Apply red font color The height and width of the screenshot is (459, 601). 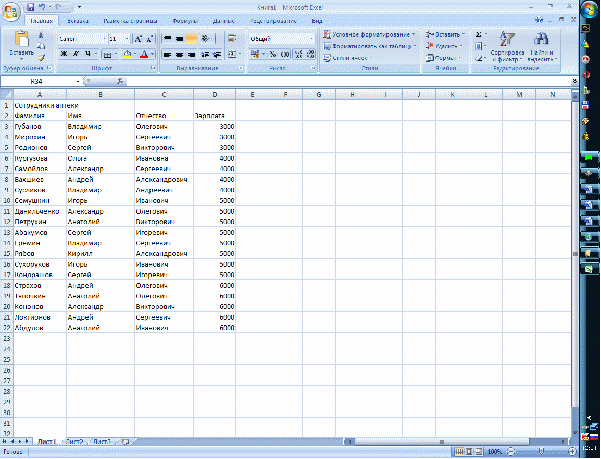[x=144, y=54]
